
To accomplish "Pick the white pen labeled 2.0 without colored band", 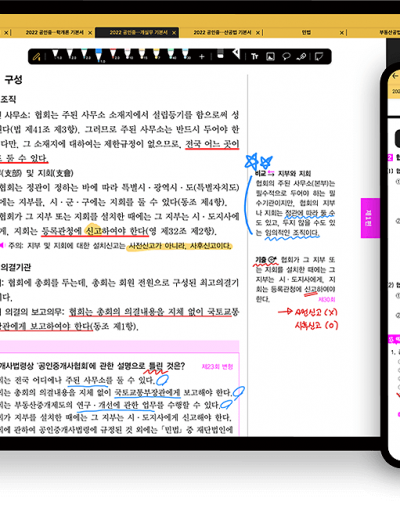I will pos(70,55).
